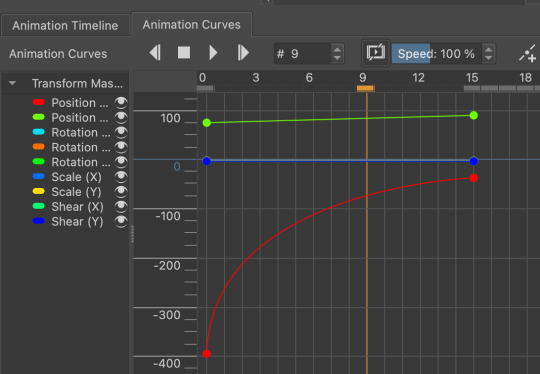Select the lime green keyframe at frame 0
The image size is (540, 374).
(x=207, y=123)
